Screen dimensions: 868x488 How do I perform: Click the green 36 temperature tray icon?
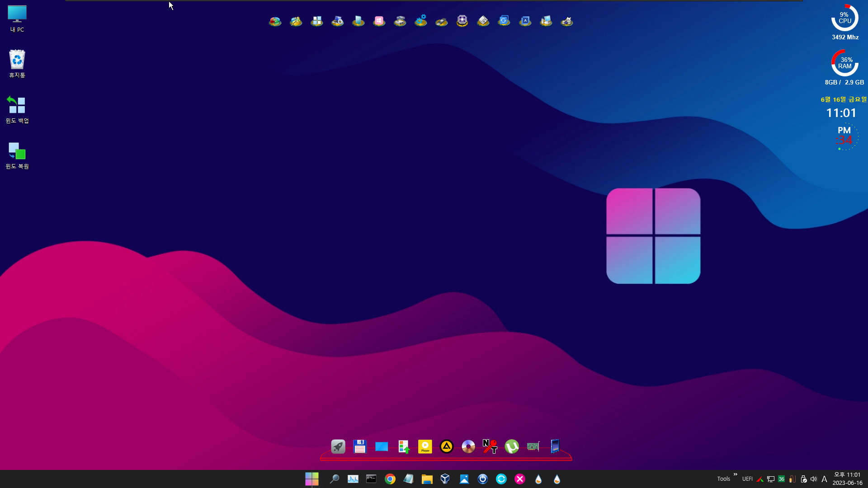[782, 479]
